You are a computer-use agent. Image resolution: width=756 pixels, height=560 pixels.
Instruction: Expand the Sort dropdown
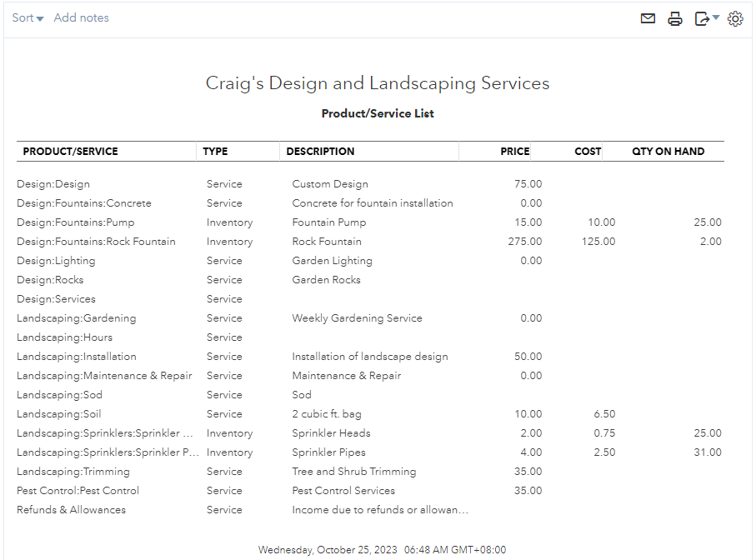click(28, 18)
